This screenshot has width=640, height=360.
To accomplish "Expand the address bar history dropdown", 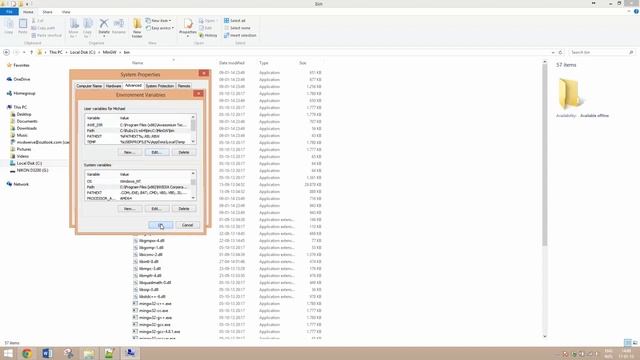I will [x=553, y=52].
